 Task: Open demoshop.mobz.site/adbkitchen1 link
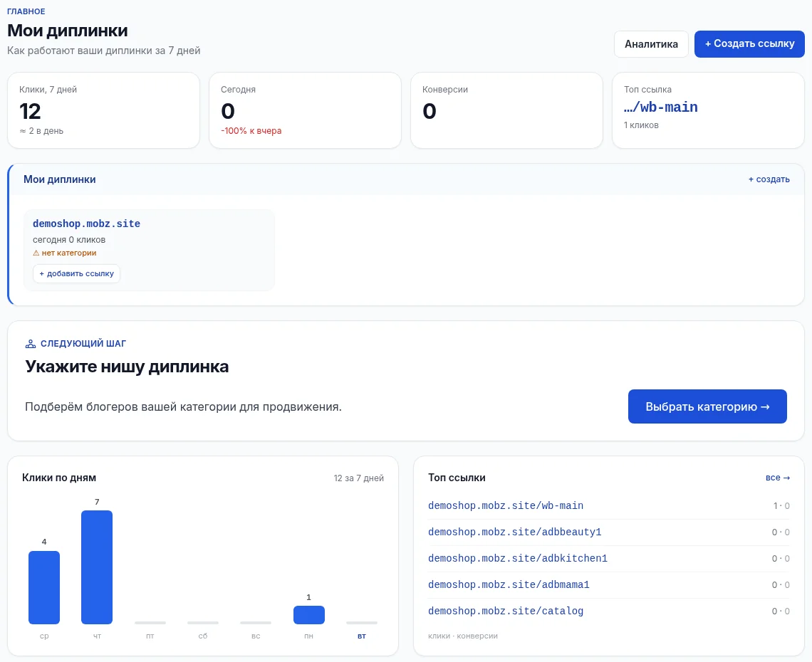518,559
